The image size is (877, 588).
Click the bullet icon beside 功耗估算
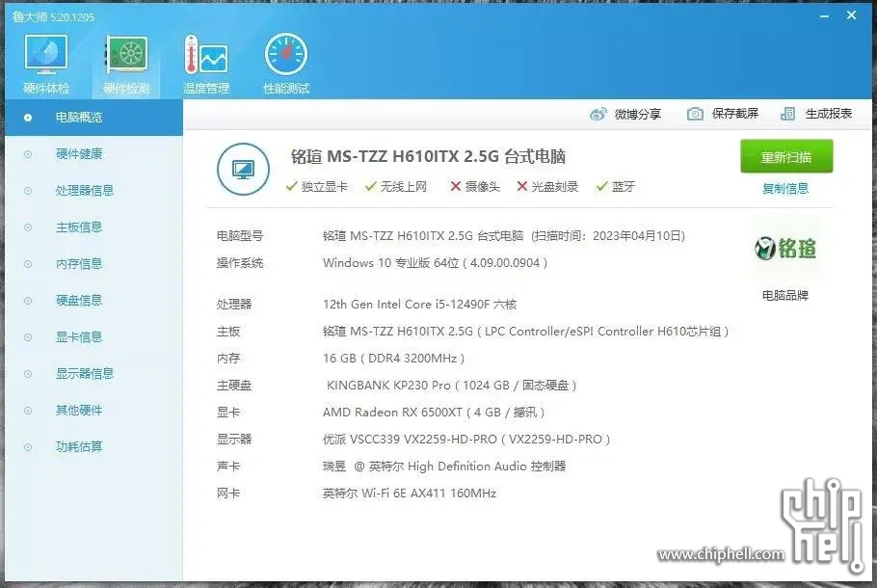(x=27, y=447)
